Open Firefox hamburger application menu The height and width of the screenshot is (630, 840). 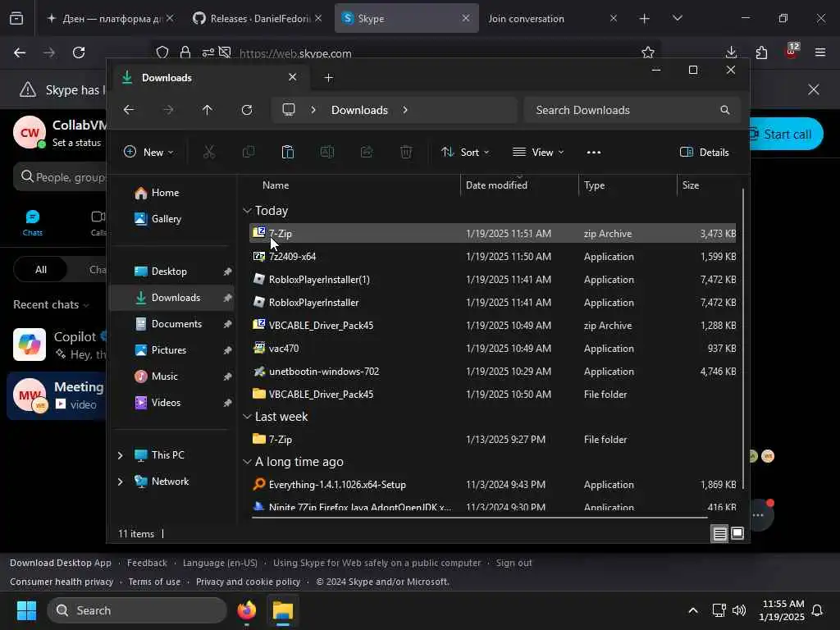pyautogui.click(x=819, y=52)
